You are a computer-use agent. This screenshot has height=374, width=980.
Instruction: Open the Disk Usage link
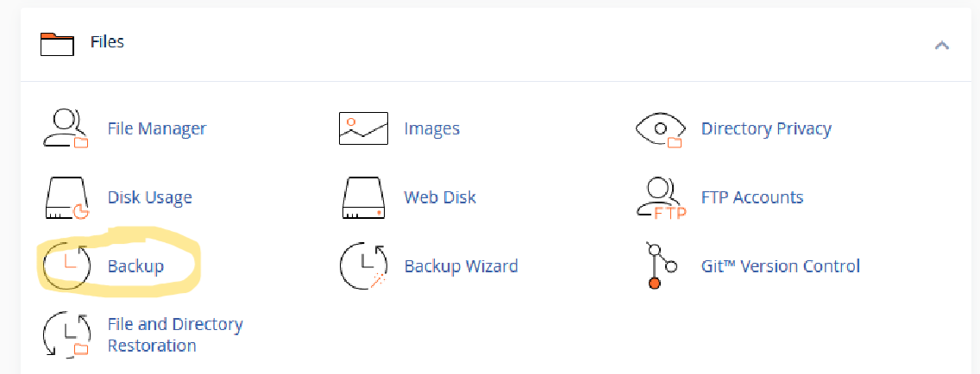point(149,197)
